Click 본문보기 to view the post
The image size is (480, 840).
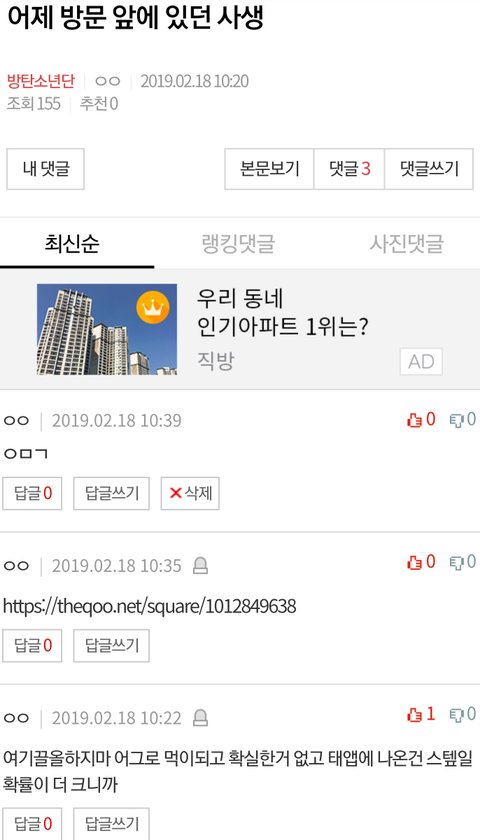269,169
